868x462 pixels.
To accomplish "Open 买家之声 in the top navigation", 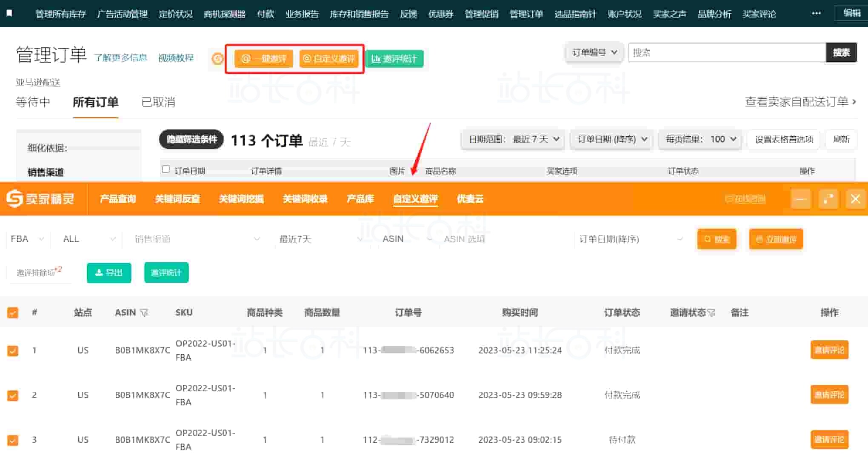I will pyautogui.click(x=670, y=14).
